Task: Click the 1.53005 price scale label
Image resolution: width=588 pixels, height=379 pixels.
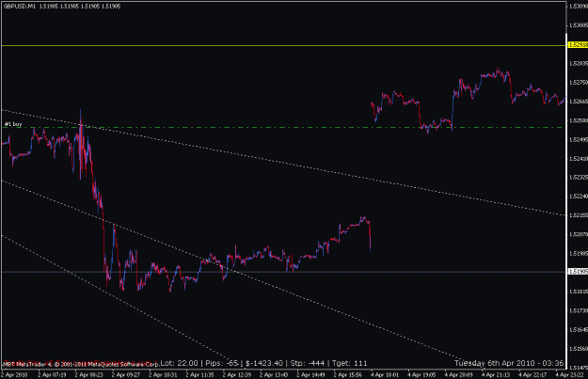Action: coord(579,25)
